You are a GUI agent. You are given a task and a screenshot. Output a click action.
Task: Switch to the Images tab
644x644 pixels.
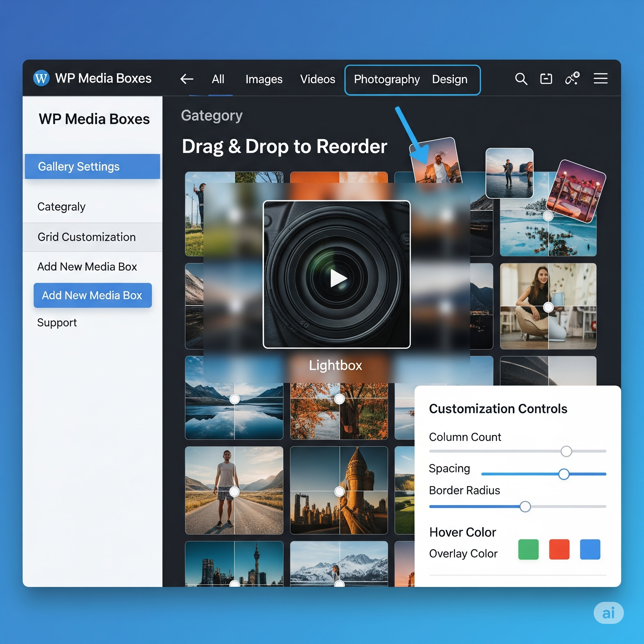tap(264, 79)
